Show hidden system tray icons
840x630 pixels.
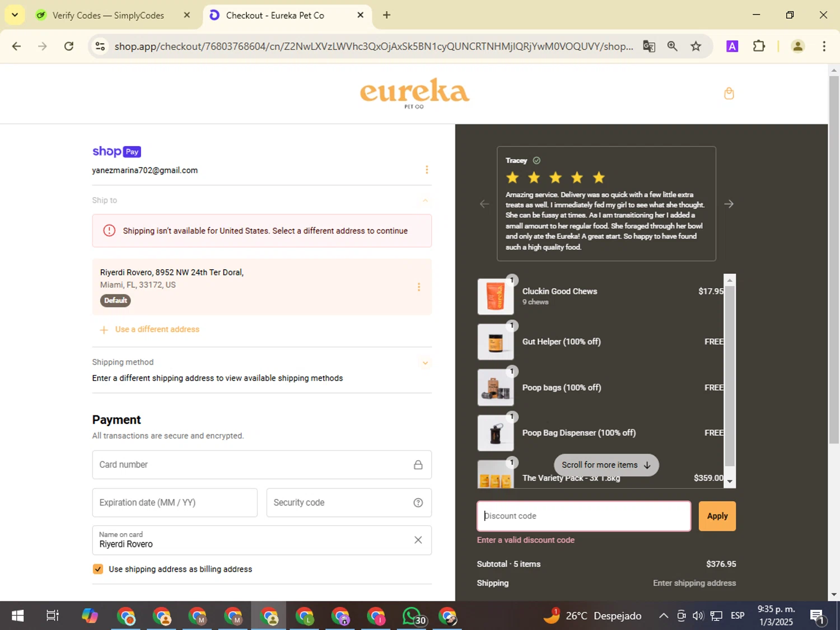pos(664,616)
